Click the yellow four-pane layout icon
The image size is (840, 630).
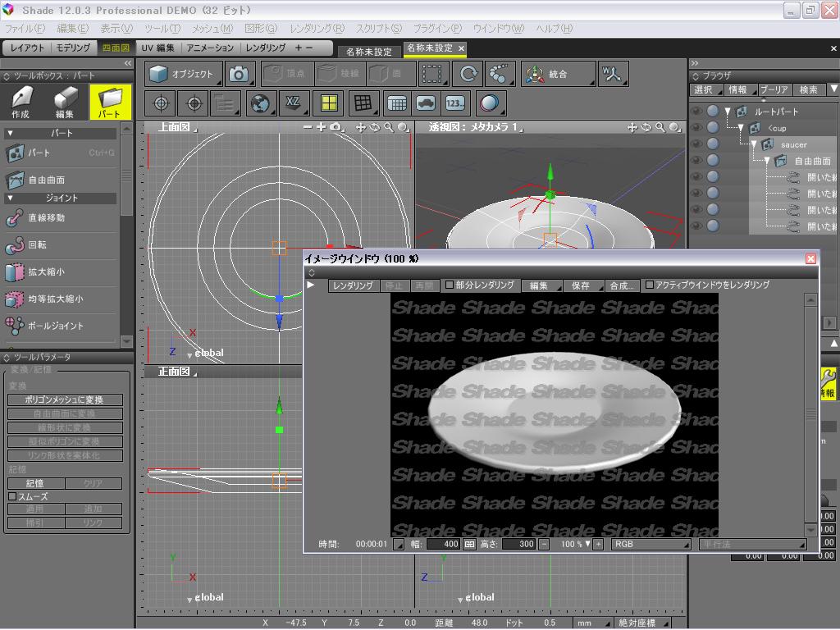(329, 103)
